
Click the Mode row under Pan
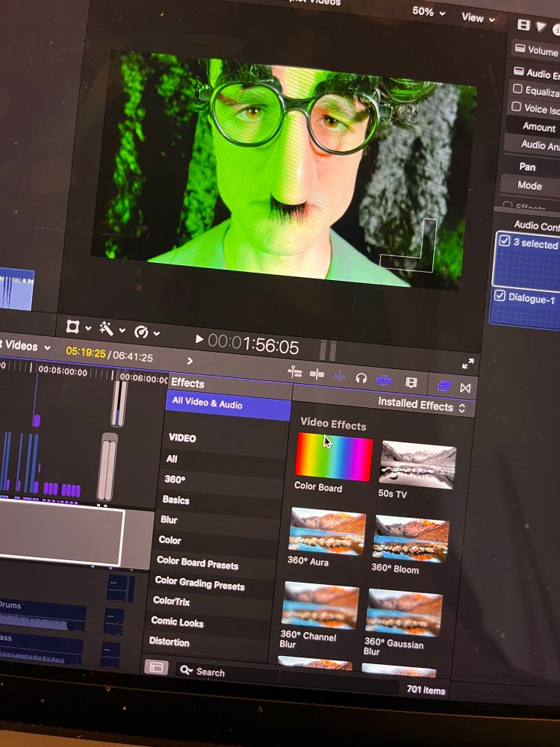click(x=529, y=185)
